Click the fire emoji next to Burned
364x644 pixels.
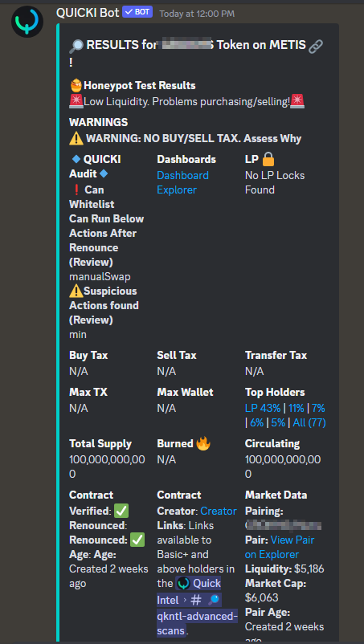203,443
